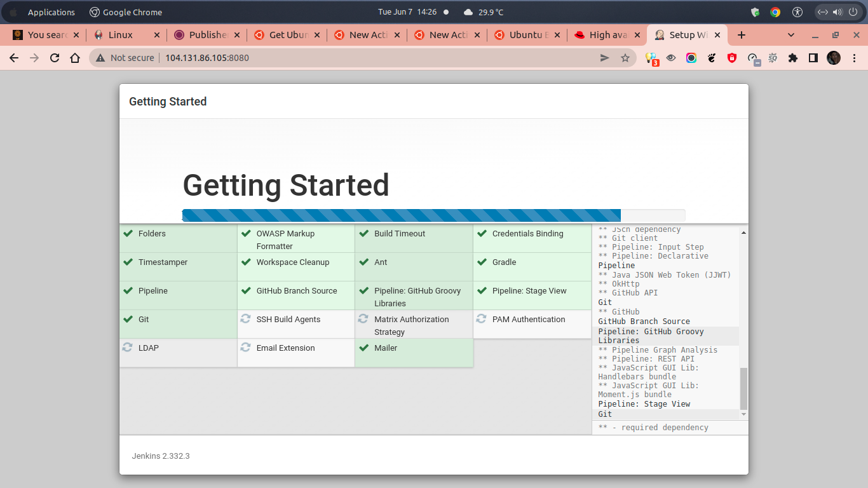
Task: Click the install log scrollbar up arrow
Action: coord(744,233)
